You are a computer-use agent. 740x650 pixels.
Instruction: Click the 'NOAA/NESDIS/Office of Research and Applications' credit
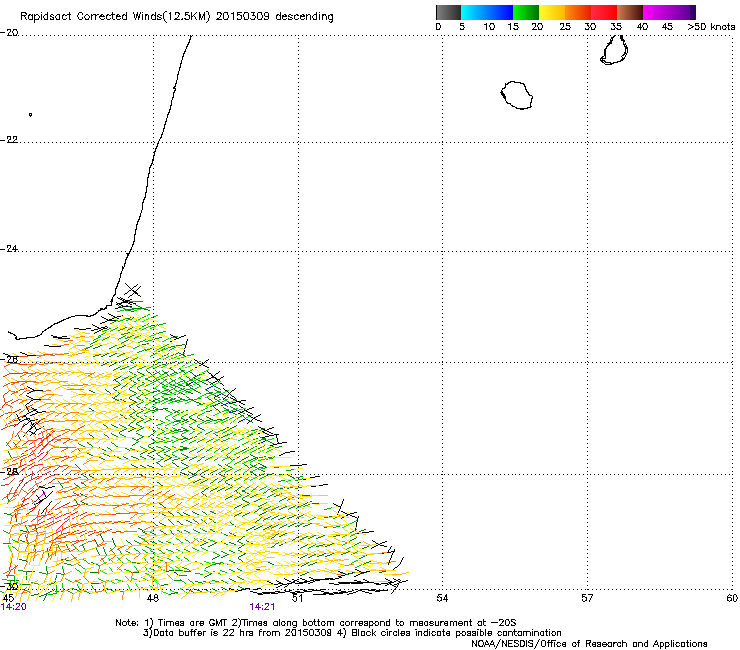(x=589, y=644)
